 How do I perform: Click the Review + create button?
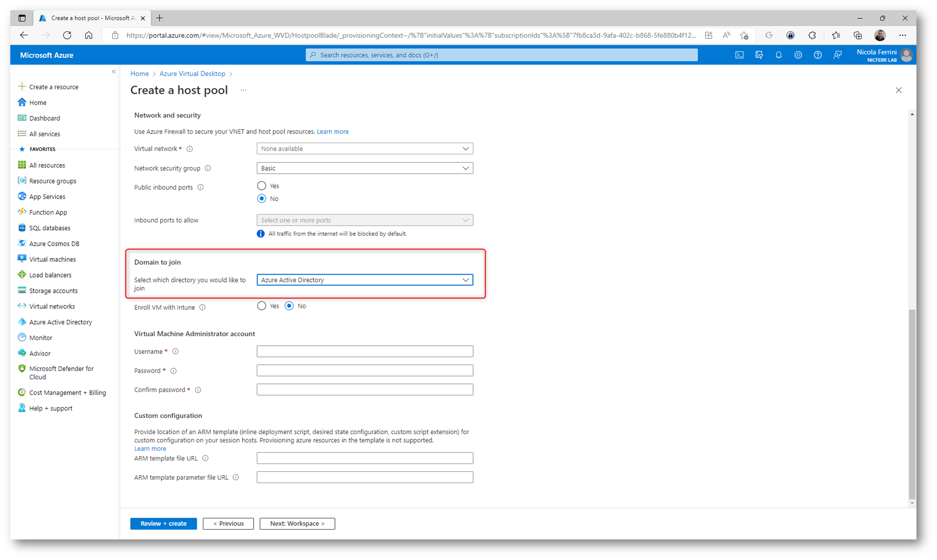(164, 524)
